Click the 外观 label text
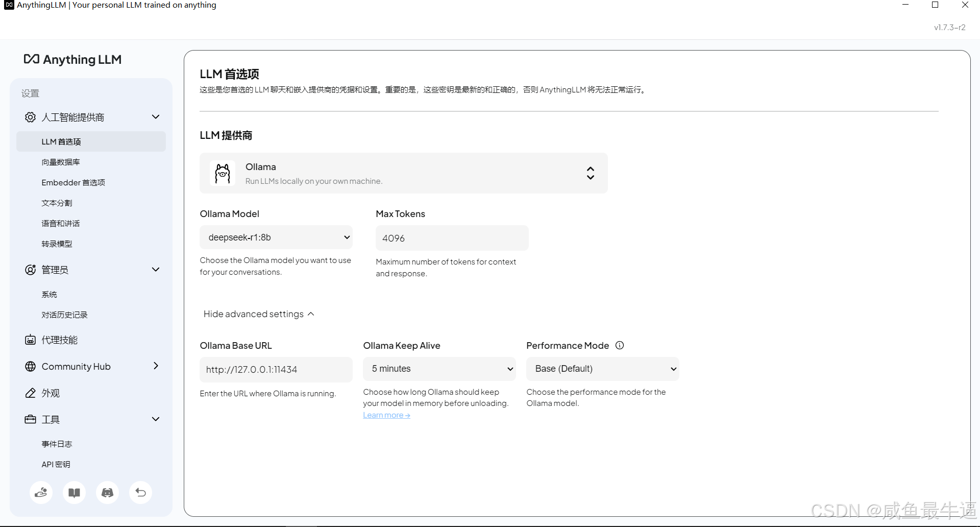Image resolution: width=980 pixels, height=527 pixels. point(51,393)
